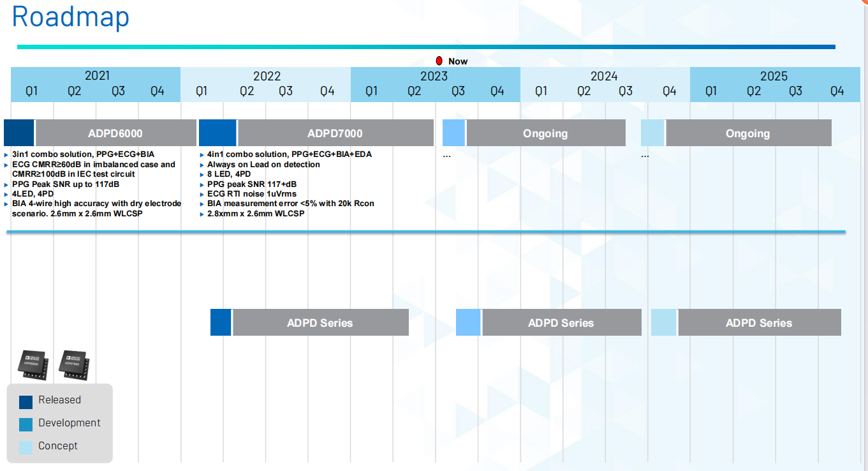Click the ADPD Series bar ending in 2025
Image resolution: width=868 pixels, height=471 pixels.
759,323
